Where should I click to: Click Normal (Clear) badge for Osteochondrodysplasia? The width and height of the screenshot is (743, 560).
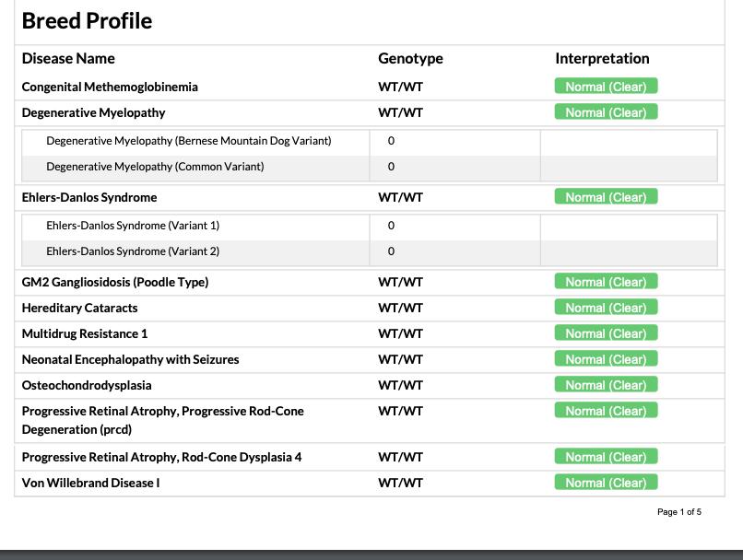[606, 385]
